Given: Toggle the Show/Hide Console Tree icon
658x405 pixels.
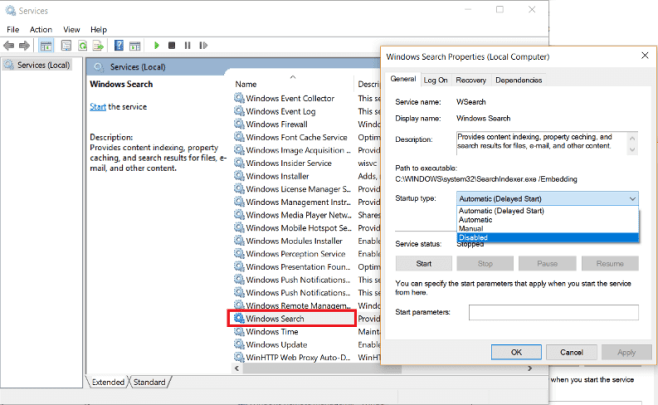Looking at the screenshot, I should (46, 45).
